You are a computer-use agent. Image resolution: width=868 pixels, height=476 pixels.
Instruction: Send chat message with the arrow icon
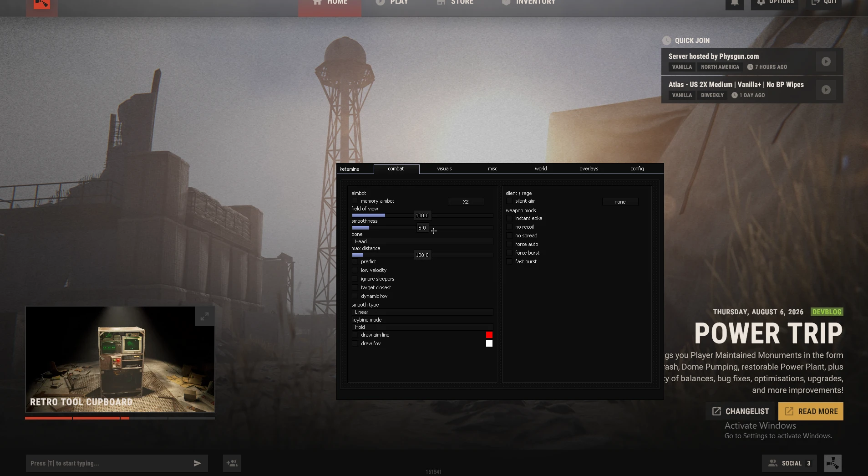pos(197,463)
